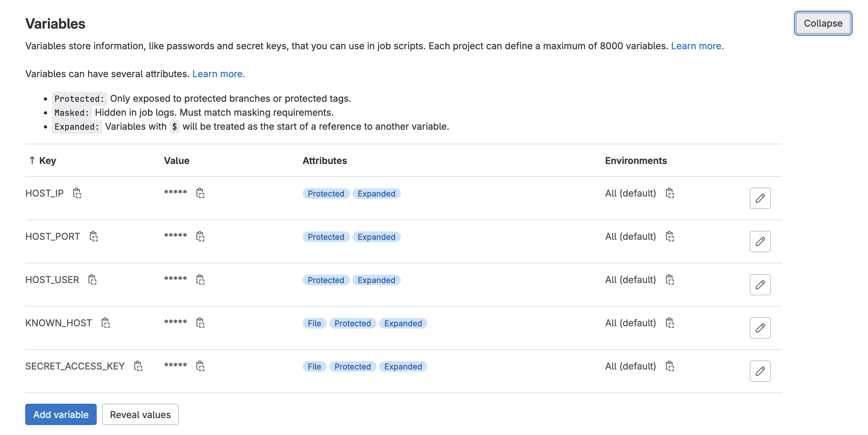
Task: Copy the HOST_IP key name
Action: point(77,193)
